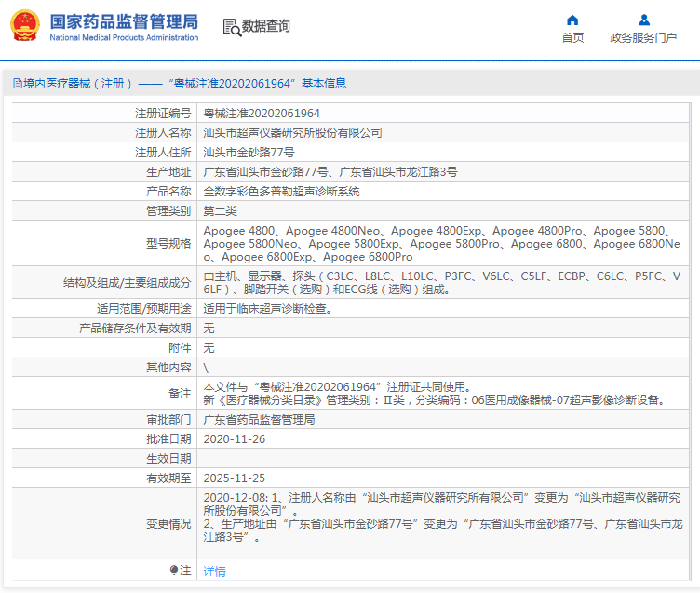Click the 2020-12-08 change record text
The width and height of the screenshot is (700, 593).
[x=443, y=517]
